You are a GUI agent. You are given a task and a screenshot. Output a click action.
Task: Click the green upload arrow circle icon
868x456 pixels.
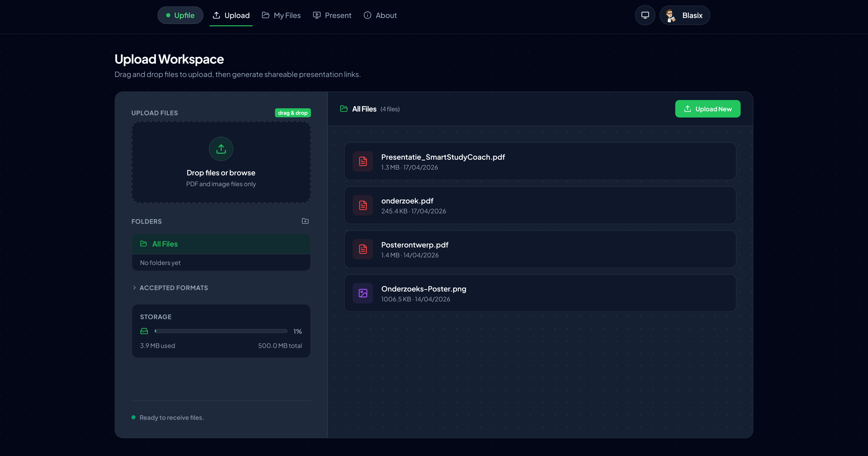[x=221, y=149]
